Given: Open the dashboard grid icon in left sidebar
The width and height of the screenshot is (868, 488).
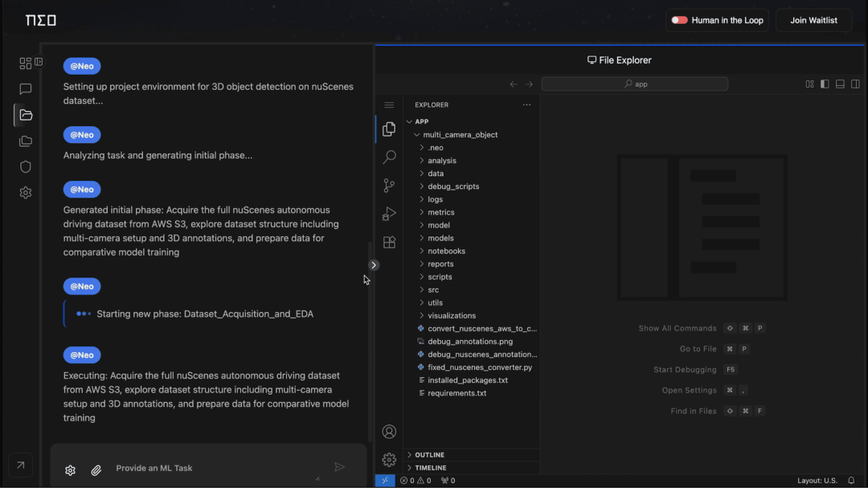Looking at the screenshot, I should tap(26, 64).
